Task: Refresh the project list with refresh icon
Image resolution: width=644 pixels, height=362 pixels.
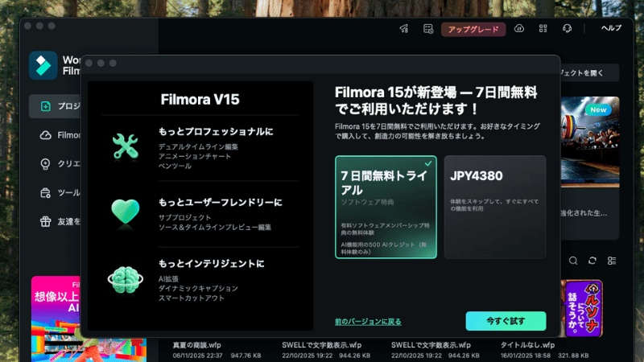Action: point(592,261)
